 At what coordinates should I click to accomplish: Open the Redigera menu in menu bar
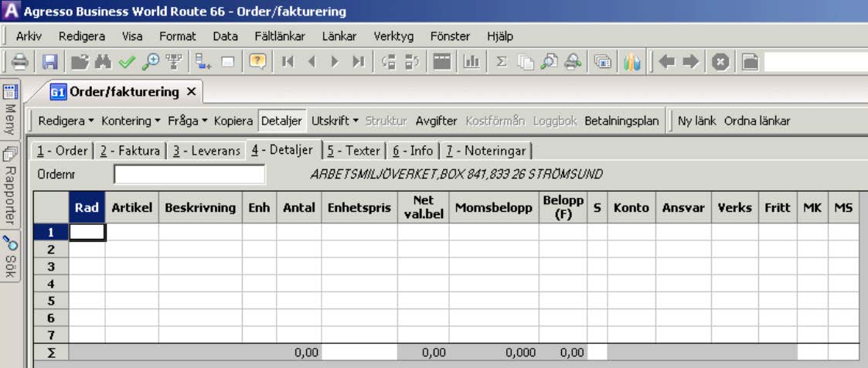tap(82, 36)
